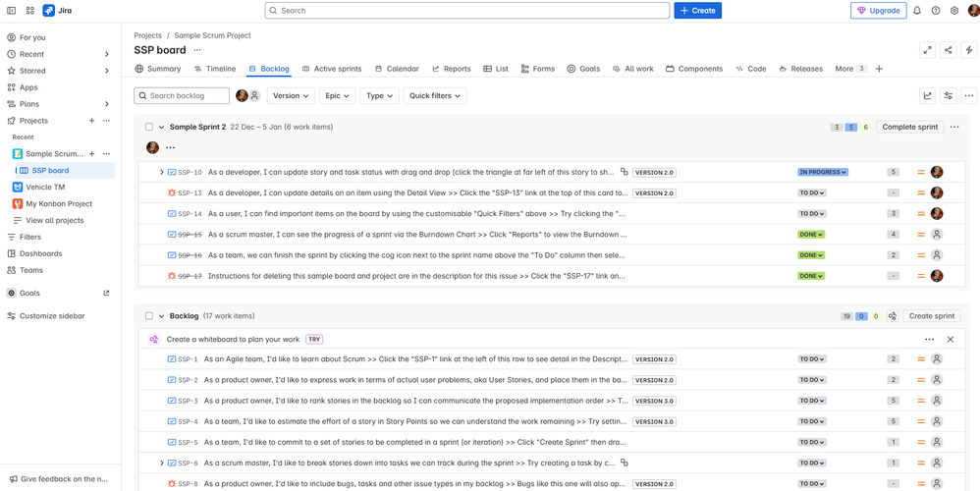
Task: Click the story points badge on SSP-3
Action: [x=894, y=401]
